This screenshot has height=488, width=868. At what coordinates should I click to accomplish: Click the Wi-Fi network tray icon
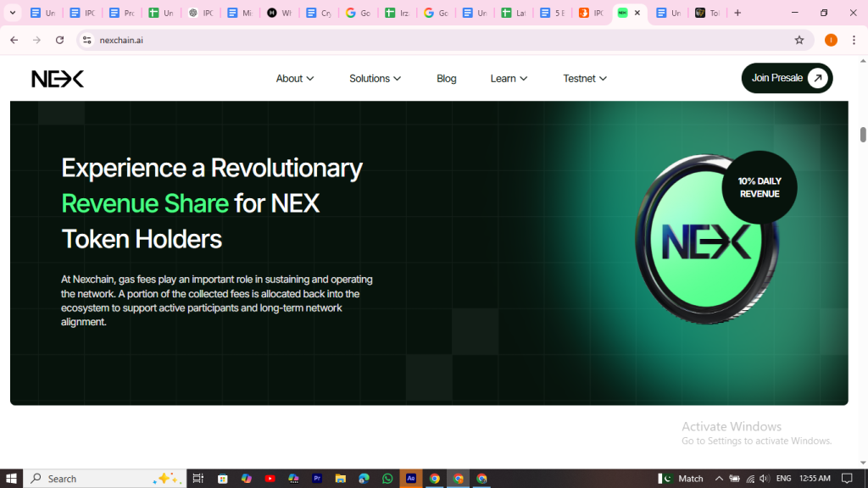tap(750, 479)
